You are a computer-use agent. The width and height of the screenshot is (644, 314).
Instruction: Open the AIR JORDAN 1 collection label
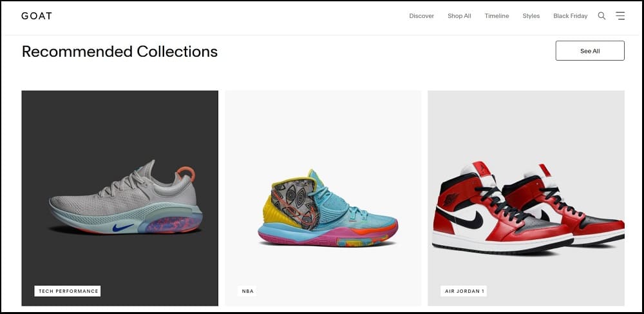463,291
